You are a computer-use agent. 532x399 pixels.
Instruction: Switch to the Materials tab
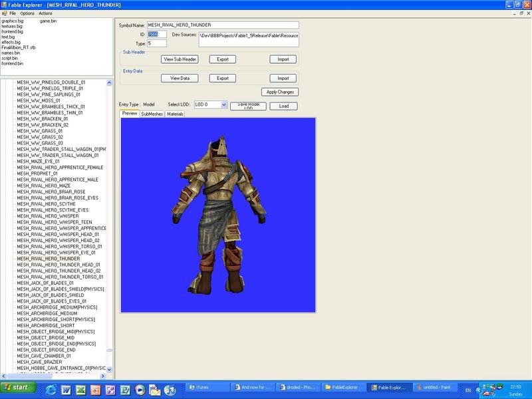click(x=176, y=114)
